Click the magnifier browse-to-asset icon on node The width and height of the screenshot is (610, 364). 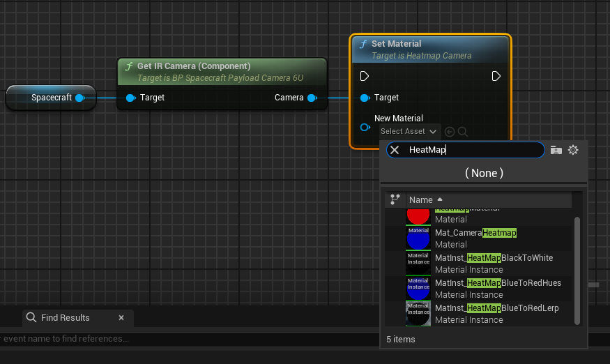(x=462, y=131)
